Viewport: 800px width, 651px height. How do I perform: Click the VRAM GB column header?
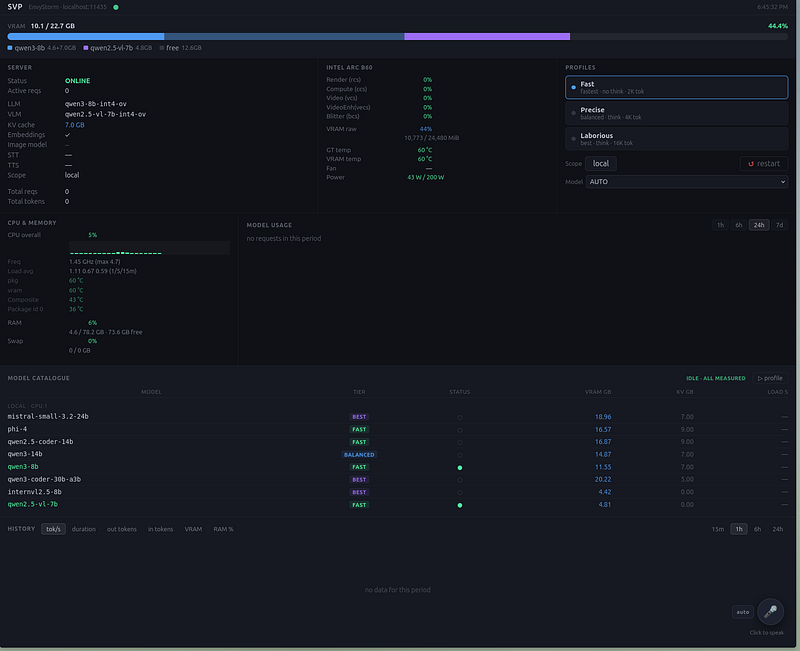(x=597, y=392)
